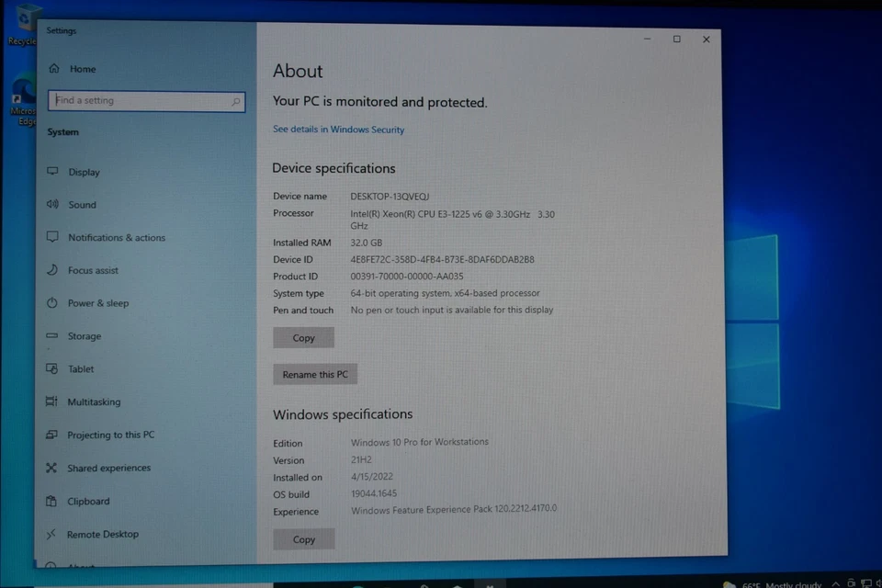The height and width of the screenshot is (588, 882).
Task: Select Windows 10 Pro for Workstations edition
Action: 420,442
